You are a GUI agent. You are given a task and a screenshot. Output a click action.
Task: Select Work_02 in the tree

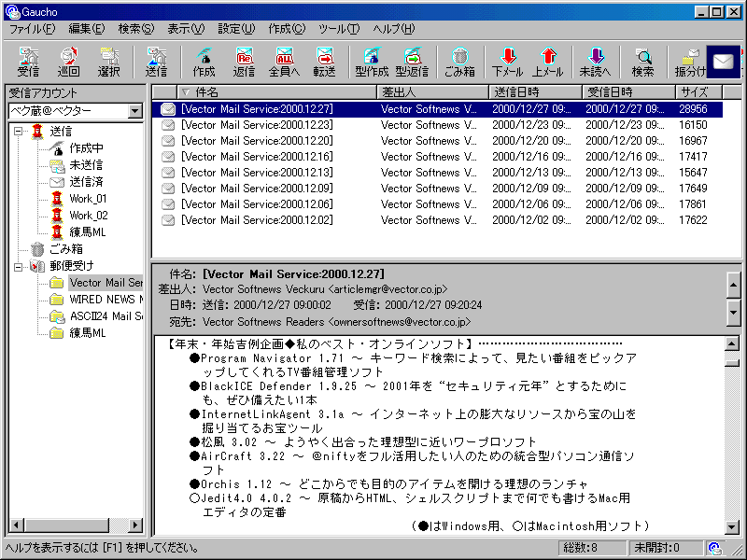89,216
